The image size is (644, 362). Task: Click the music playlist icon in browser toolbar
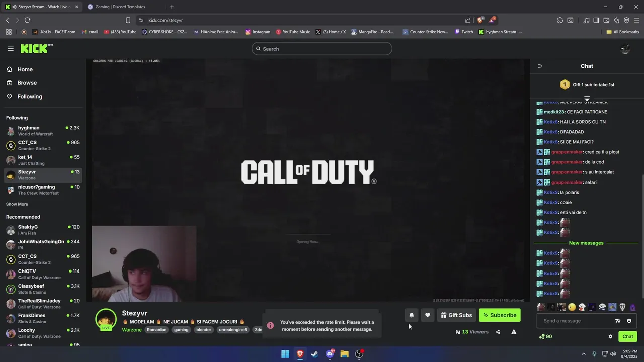586,20
